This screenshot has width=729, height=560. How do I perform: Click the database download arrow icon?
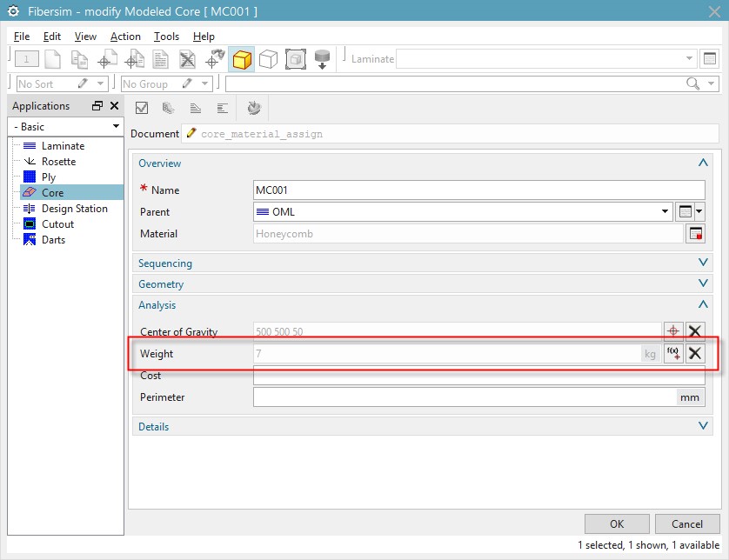tap(322, 59)
